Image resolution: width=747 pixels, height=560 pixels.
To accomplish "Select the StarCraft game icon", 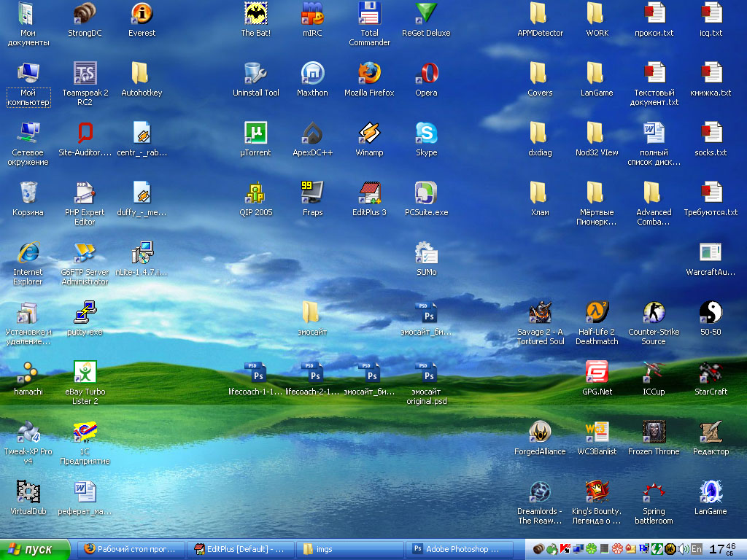I will pyautogui.click(x=711, y=373).
